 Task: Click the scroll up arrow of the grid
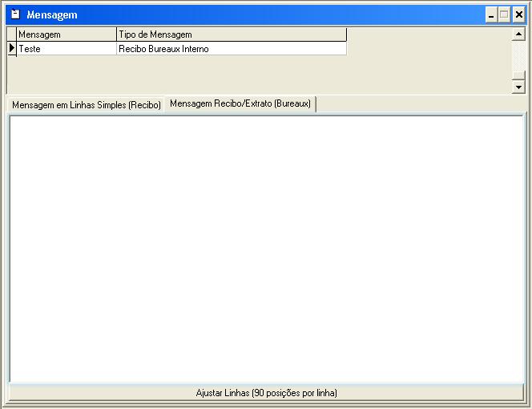518,34
